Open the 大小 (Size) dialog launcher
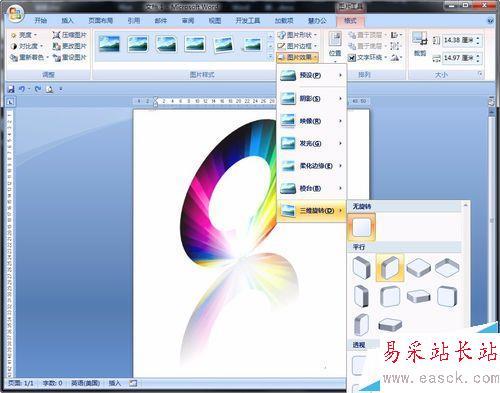The height and width of the screenshot is (393, 500). click(x=480, y=74)
